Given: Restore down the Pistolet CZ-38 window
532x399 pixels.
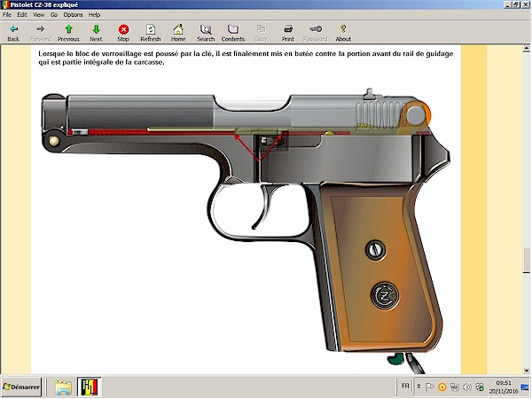Looking at the screenshot, I should click(516, 4).
